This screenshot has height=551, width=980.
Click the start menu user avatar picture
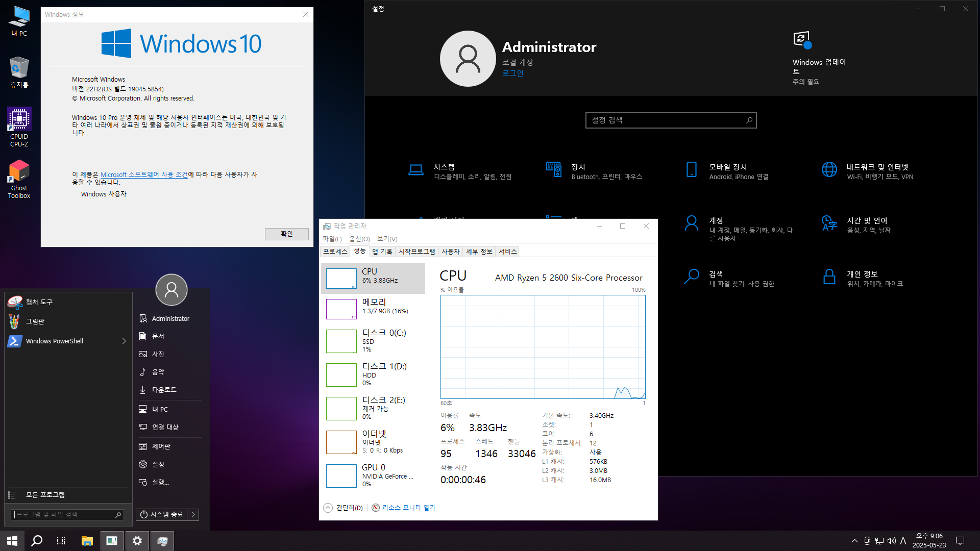[171, 290]
